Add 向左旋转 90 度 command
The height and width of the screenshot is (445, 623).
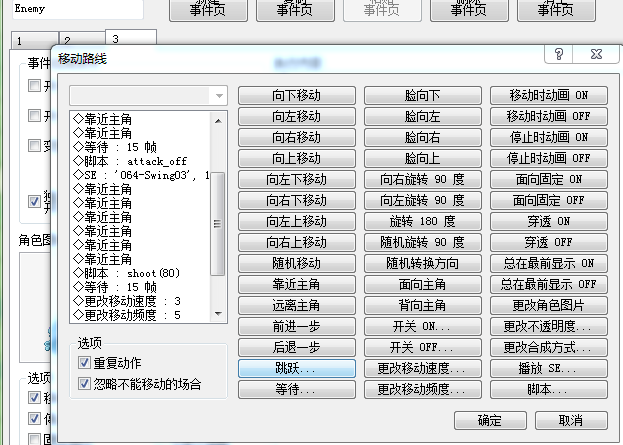click(x=423, y=201)
